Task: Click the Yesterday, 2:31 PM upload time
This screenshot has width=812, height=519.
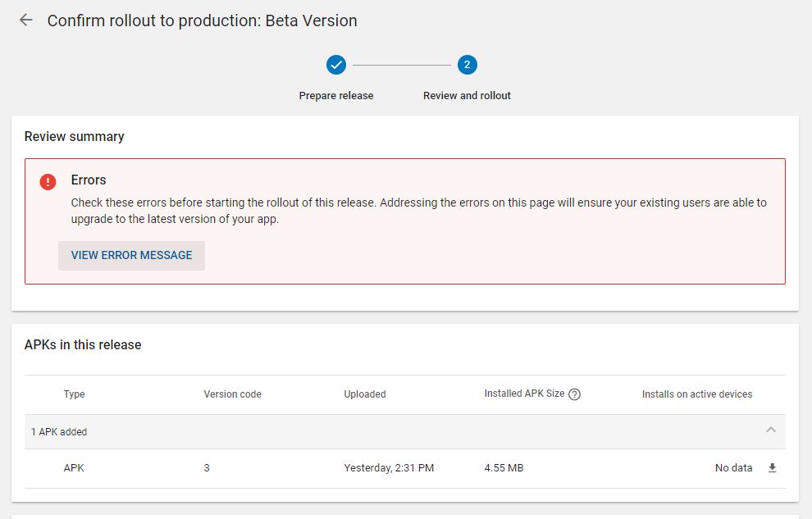Action: point(389,468)
